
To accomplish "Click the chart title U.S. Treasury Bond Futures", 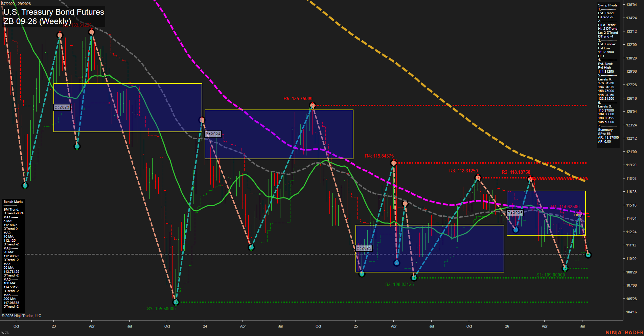I will [54, 12].
